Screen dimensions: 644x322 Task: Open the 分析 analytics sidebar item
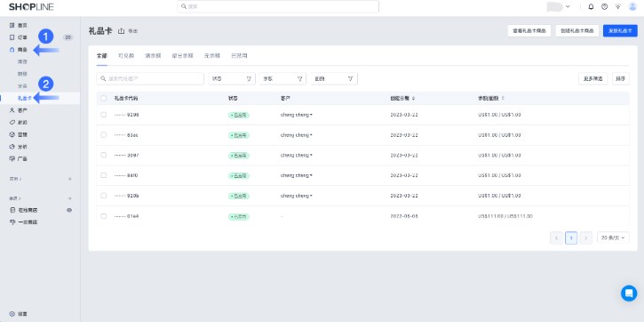tap(22, 147)
